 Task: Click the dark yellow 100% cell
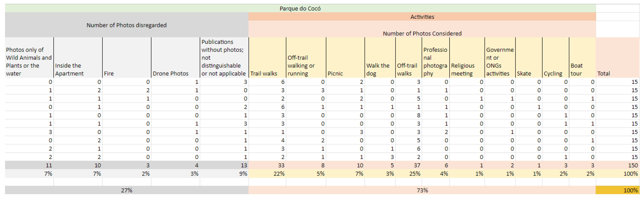pyautogui.click(x=617, y=190)
